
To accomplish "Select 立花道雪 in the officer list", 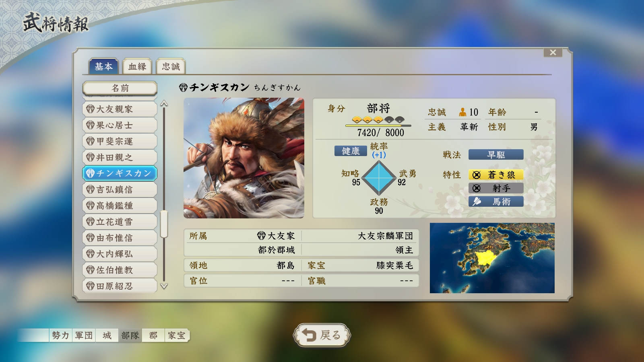I will point(120,222).
